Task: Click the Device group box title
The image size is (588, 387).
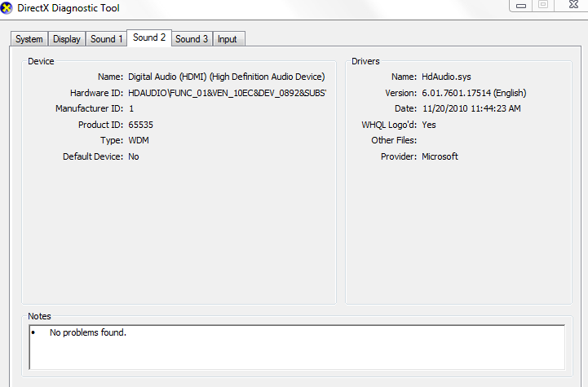Action: point(41,61)
